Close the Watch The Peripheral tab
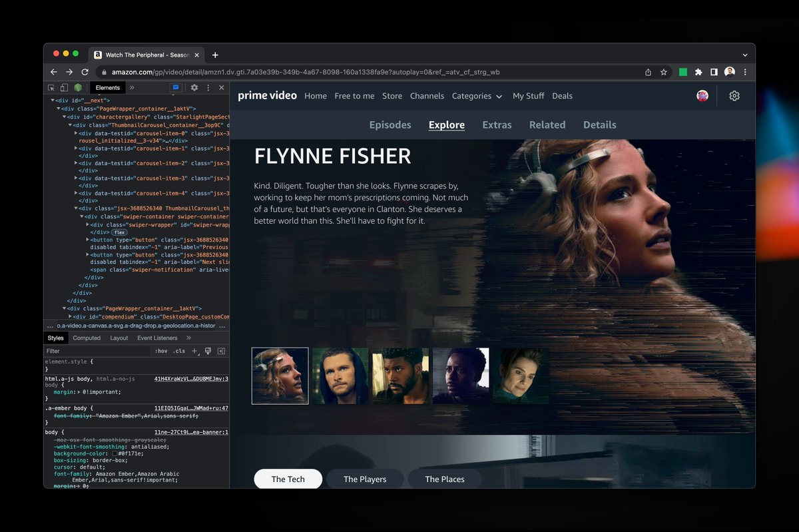The width and height of the screenshot is (799, 532). click(196, 55)
